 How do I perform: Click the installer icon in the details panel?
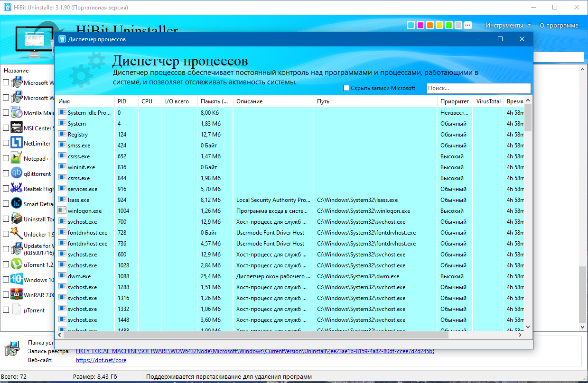[12, 348]
